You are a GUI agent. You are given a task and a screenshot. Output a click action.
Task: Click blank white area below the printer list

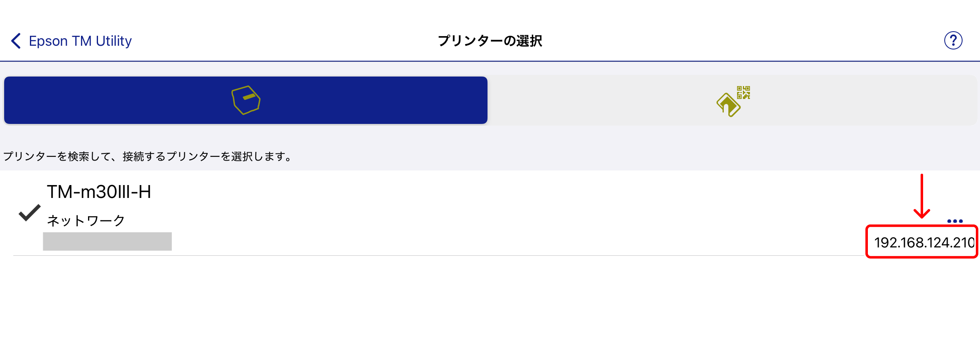(490, 299)
